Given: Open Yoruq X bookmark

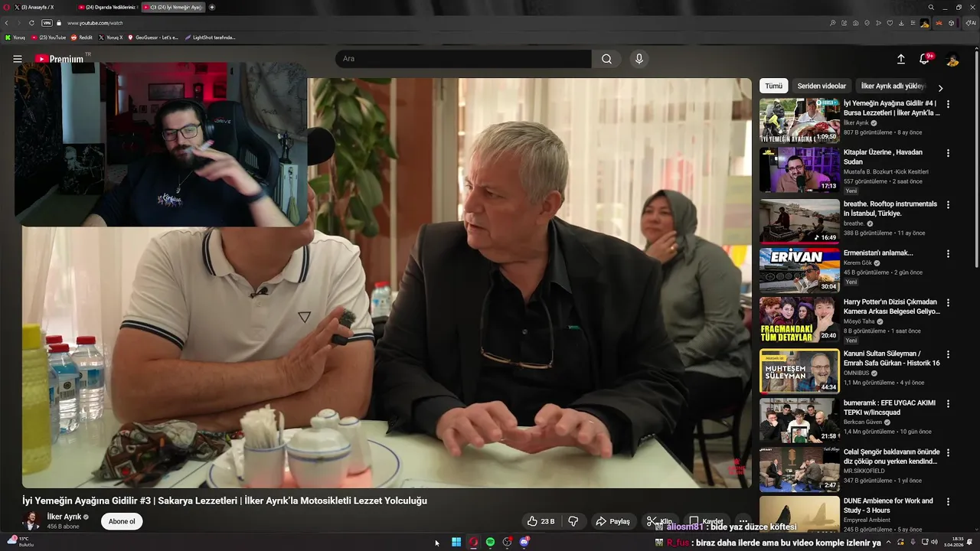Looking at the screenshot, I should pyautogui.click(x=111, y=37).
